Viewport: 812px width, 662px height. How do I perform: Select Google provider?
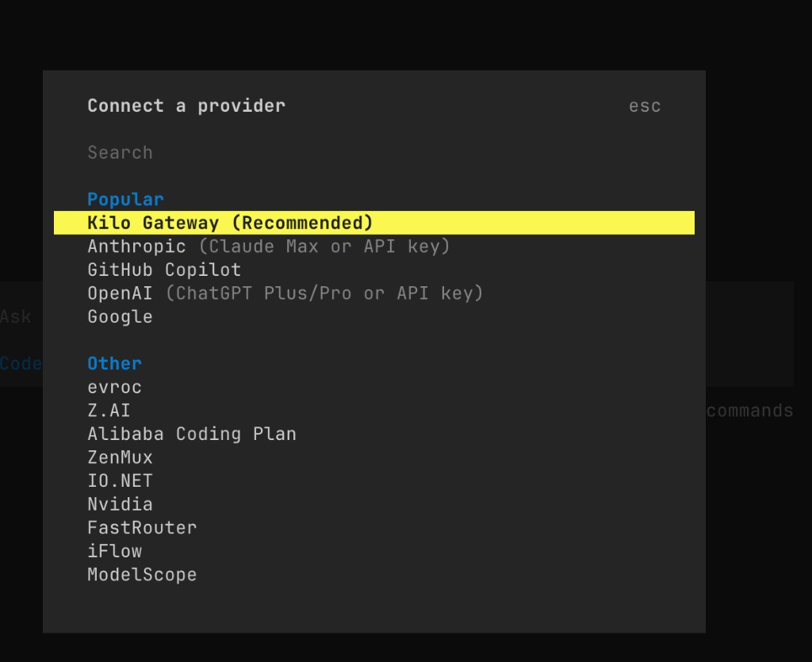coord(374,317)
